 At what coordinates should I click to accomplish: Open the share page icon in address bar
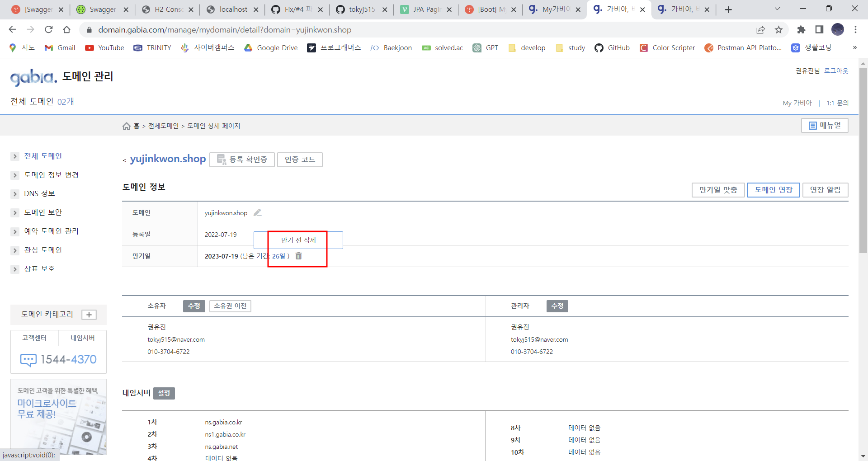point(760,30)
